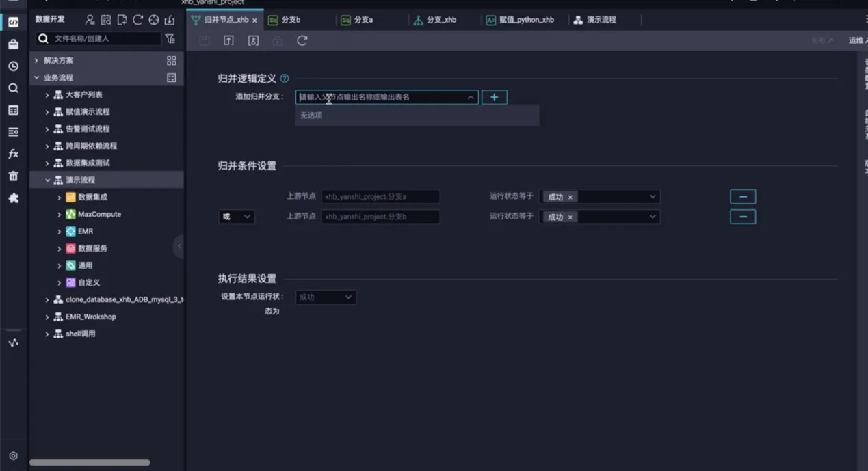Refresh the file tree using the panel refresh icon
This screenshot has width=868, height=471.
tap(137, 20)
